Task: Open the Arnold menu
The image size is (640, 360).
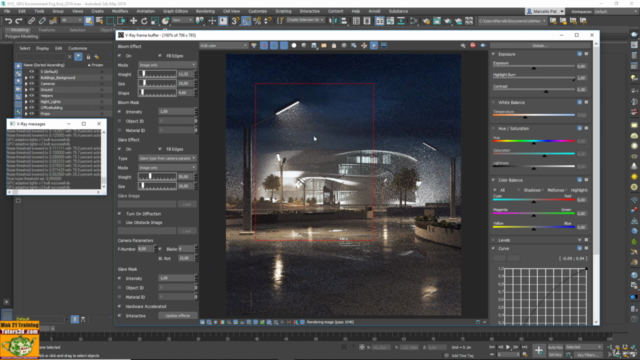Action: click(x=374, y=11)
